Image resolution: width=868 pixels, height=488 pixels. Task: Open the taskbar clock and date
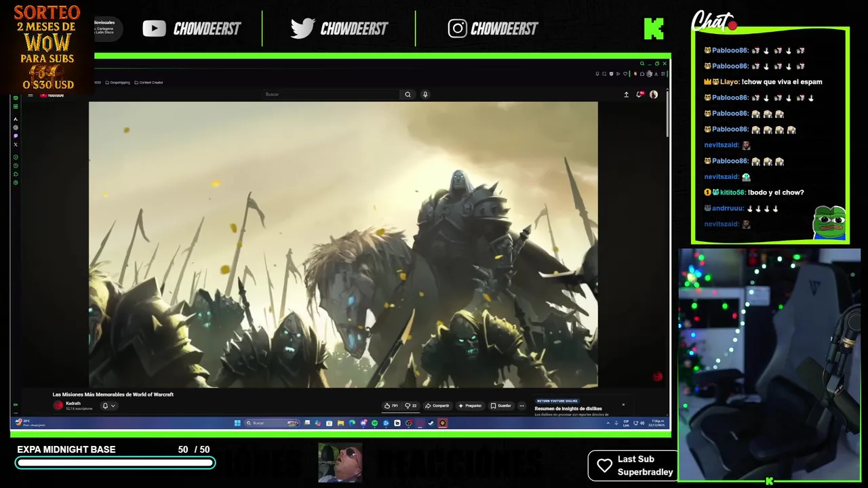pos(657,423)
